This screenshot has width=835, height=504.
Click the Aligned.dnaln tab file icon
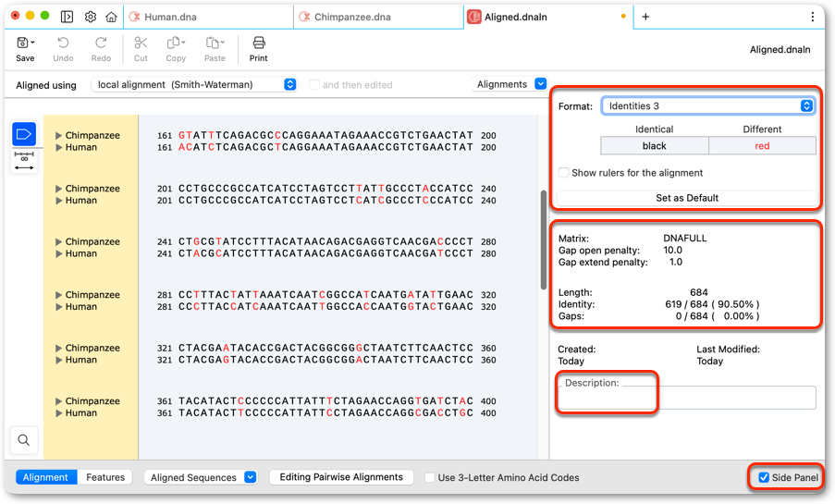(474, 17)
